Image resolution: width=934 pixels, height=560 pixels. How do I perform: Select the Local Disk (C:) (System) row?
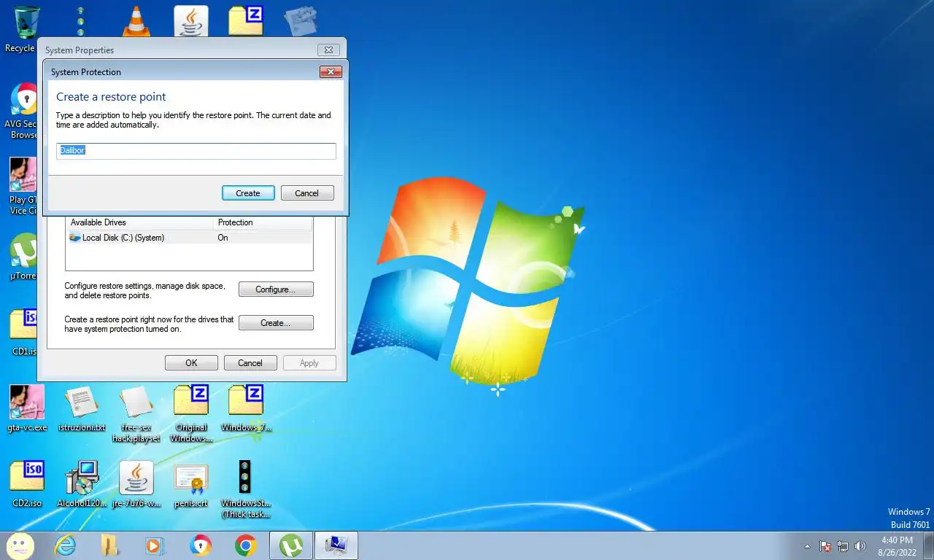189,238
